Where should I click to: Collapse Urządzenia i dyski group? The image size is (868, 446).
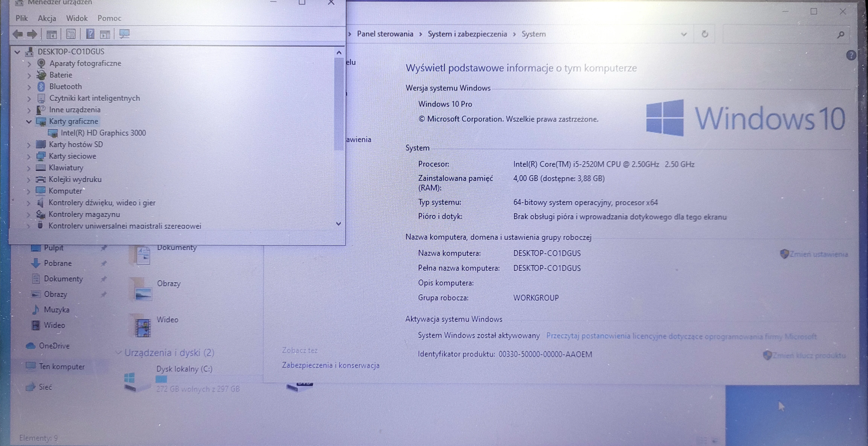(x=118, y=353)
